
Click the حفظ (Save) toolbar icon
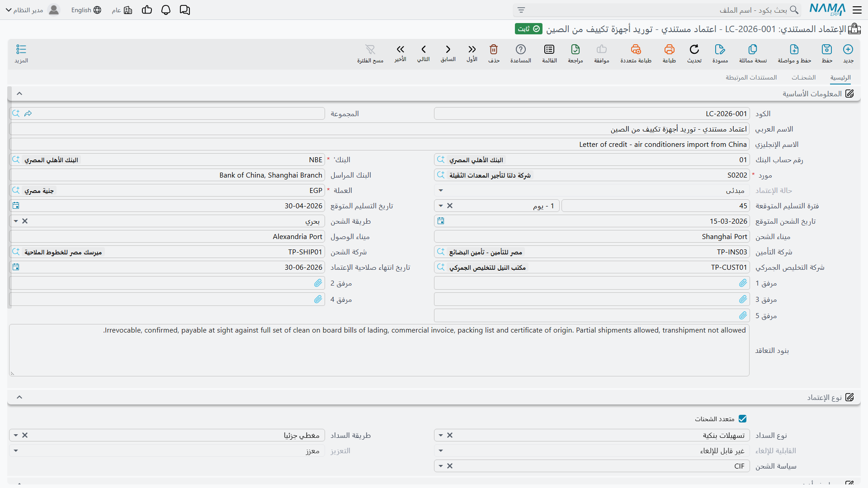tap(827, 49)
